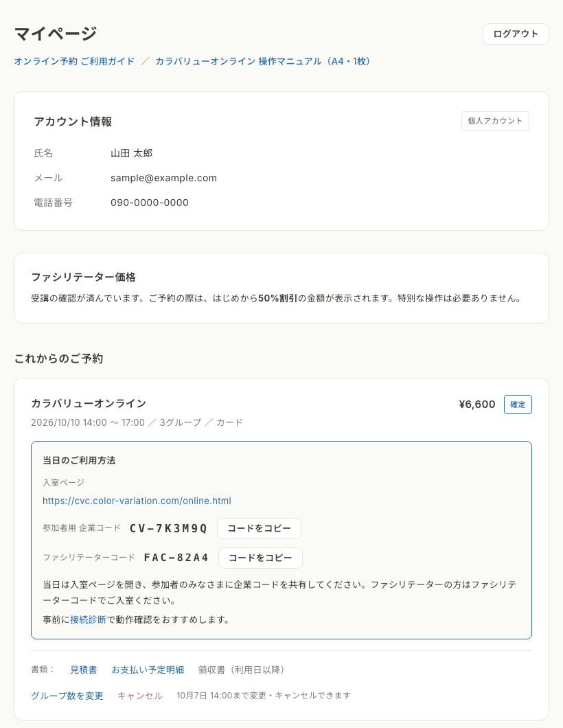563x728 pixels.
Task: Click the アカウント情報 heading
Action: pos(73,122)
